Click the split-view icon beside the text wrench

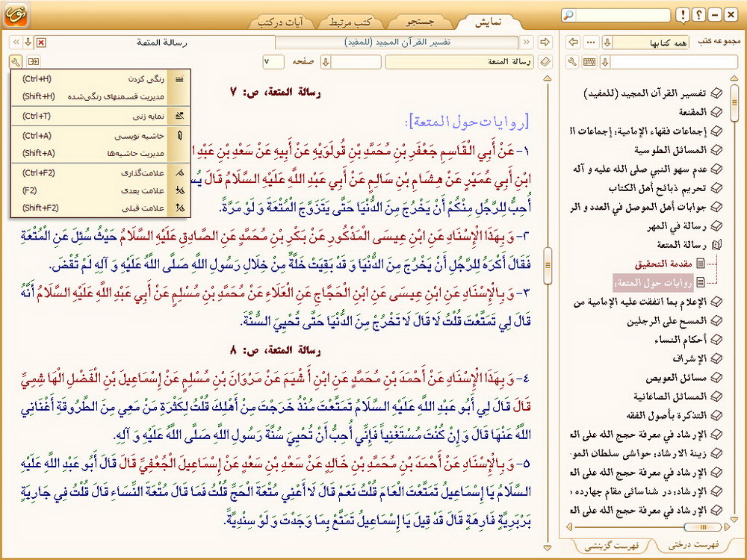pyautogui.click(x=34, y=61)
